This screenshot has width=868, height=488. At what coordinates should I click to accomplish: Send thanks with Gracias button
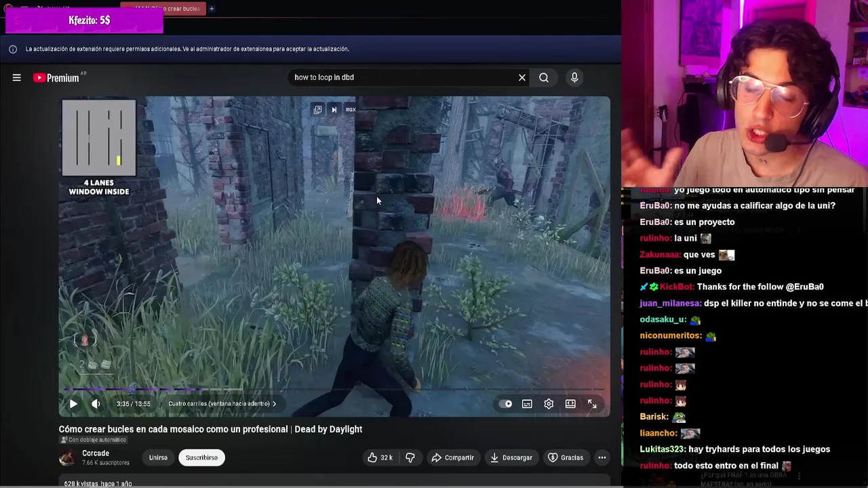pyautogui.click(x=566, y=457)
